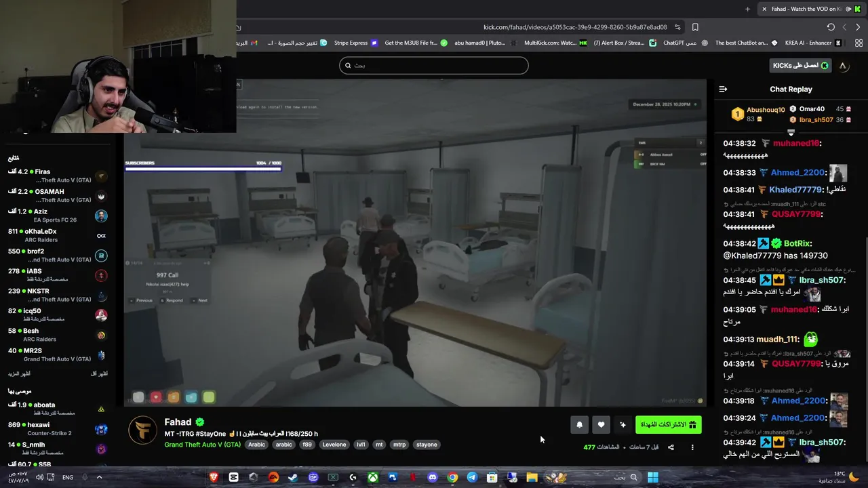The width and height of the screenshot is (868, 488).
Task: Click the Chat Replay header text
Action: point(791,89)
